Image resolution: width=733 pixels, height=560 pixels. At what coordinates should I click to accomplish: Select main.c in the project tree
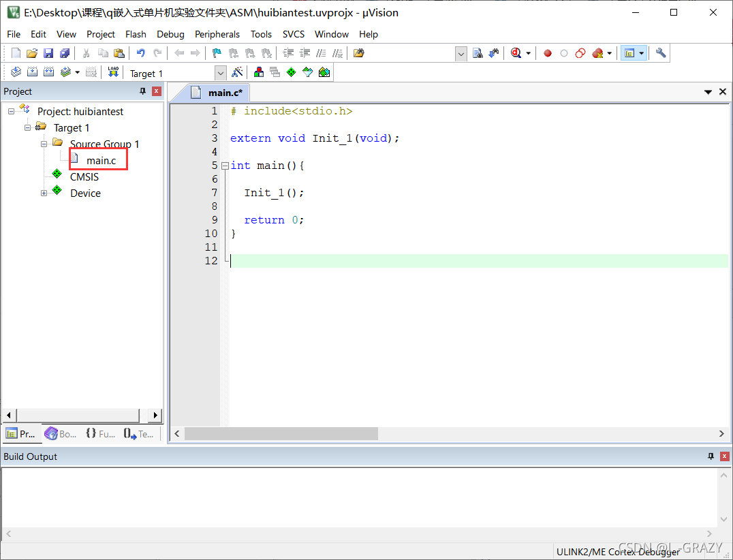point(101,160)
